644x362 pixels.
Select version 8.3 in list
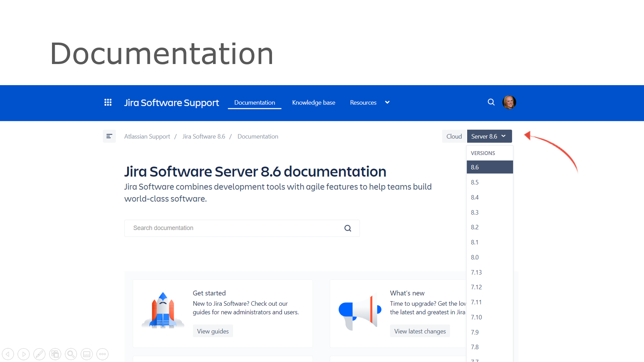pyautogui.click(x=490, y=212)
